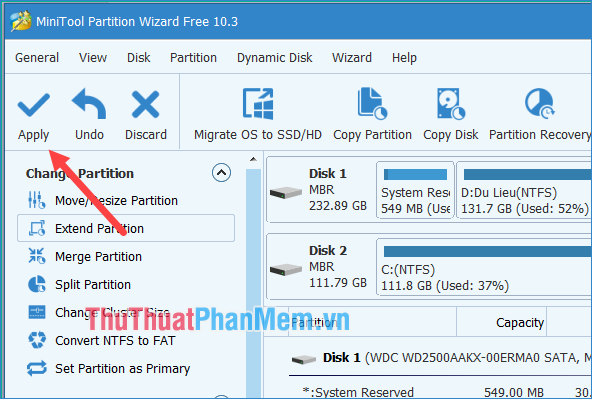
Task: Click the Set Partition as Primary icon
Action: 37,368
